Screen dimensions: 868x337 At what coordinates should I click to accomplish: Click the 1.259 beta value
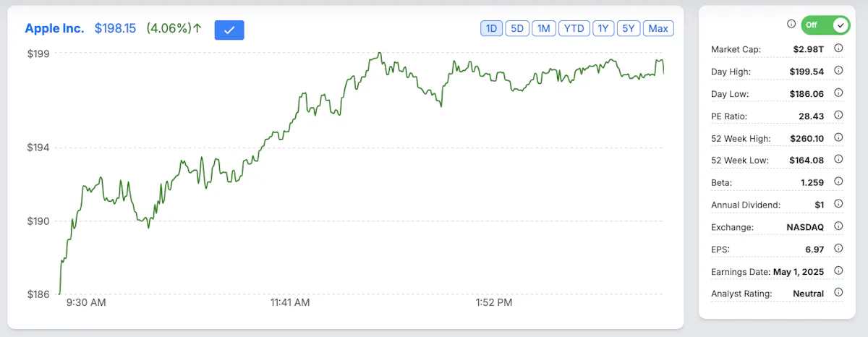click(x=812, y=182)
